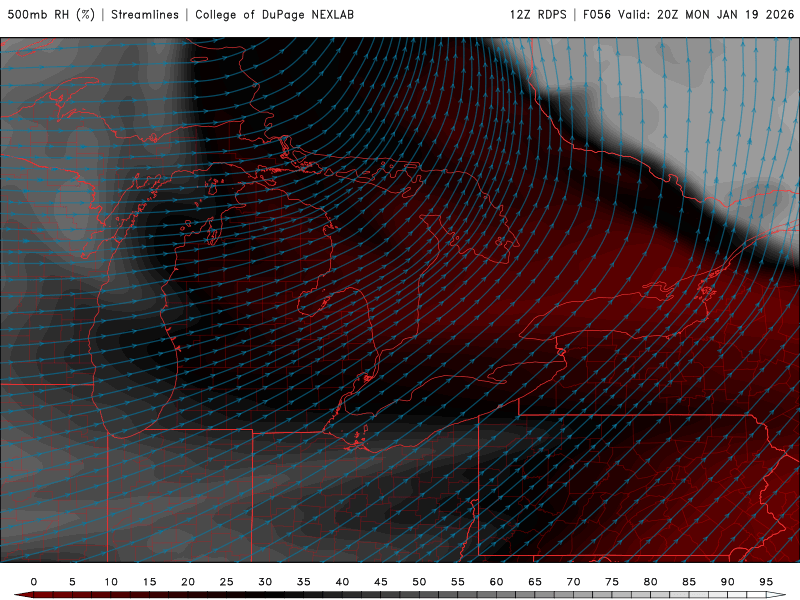Click the colorbar label "0"
Viewport: 800px width, 600px height.
tap(34, 582)
